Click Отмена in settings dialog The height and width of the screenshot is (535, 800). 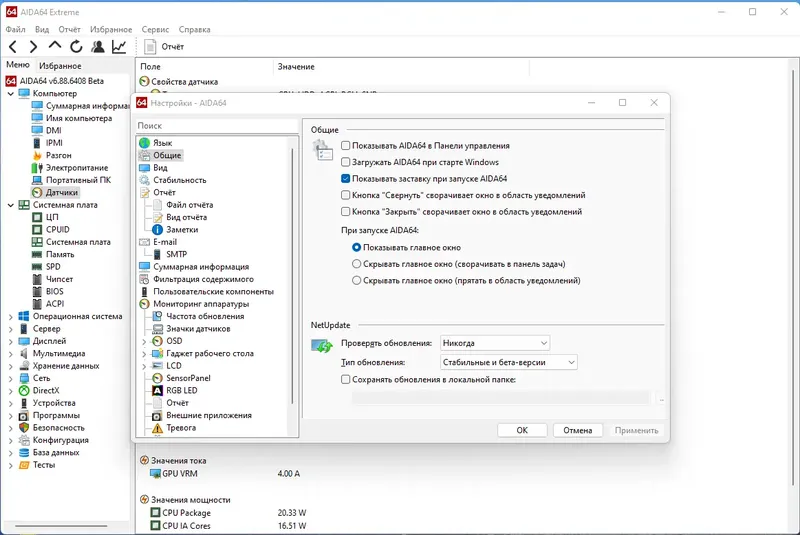click(x=578, y=430)
